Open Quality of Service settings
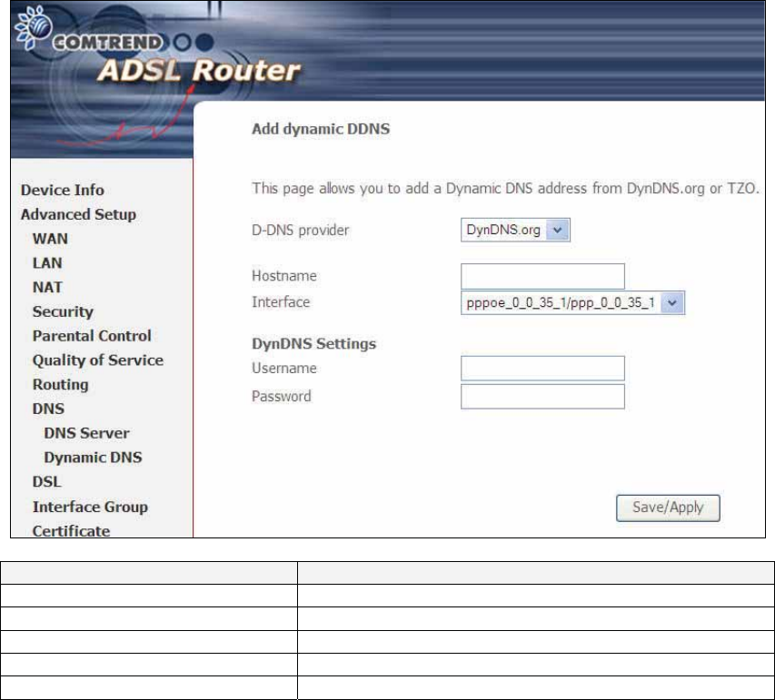 click(x=98, y=360)
